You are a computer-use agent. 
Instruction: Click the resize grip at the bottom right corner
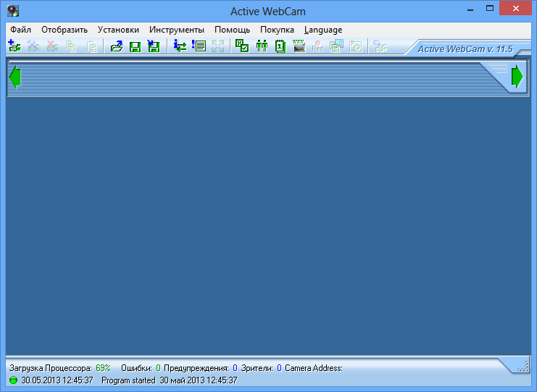523,367
